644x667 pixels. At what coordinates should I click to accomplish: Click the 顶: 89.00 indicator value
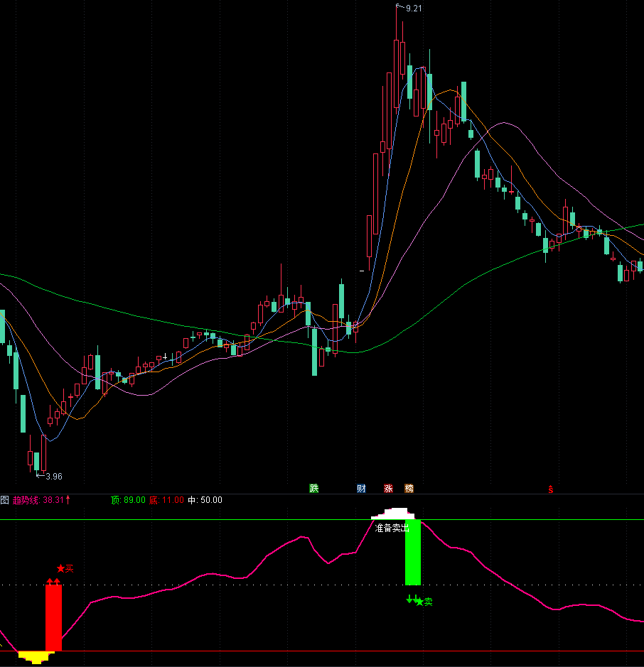(127, 500)
